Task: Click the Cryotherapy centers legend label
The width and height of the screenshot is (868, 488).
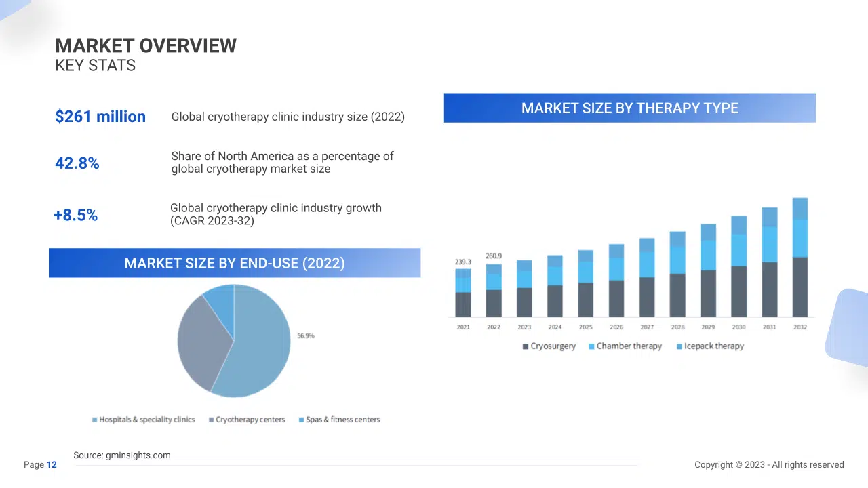Action: click(250, 420)
